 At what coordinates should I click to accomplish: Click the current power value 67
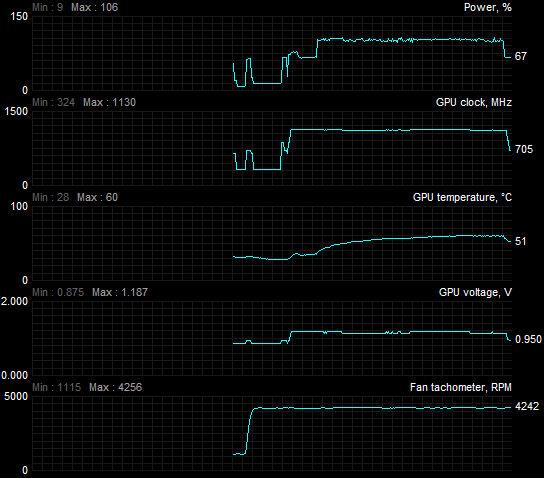520,56
